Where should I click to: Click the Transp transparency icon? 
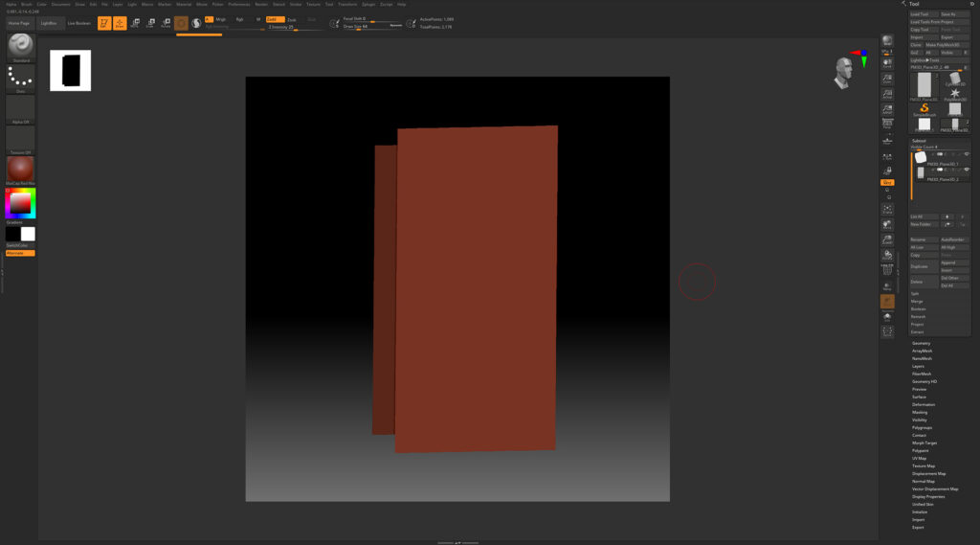pos(887,286)
